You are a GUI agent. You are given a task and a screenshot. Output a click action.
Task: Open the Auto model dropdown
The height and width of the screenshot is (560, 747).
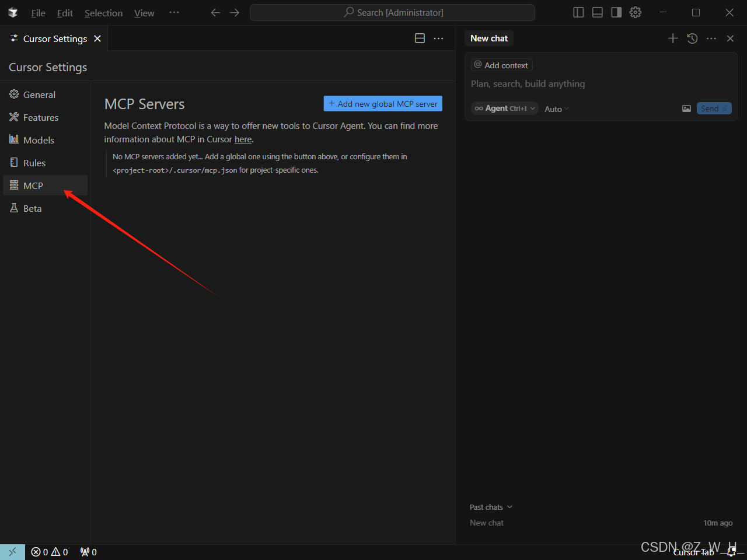[556, 109]
